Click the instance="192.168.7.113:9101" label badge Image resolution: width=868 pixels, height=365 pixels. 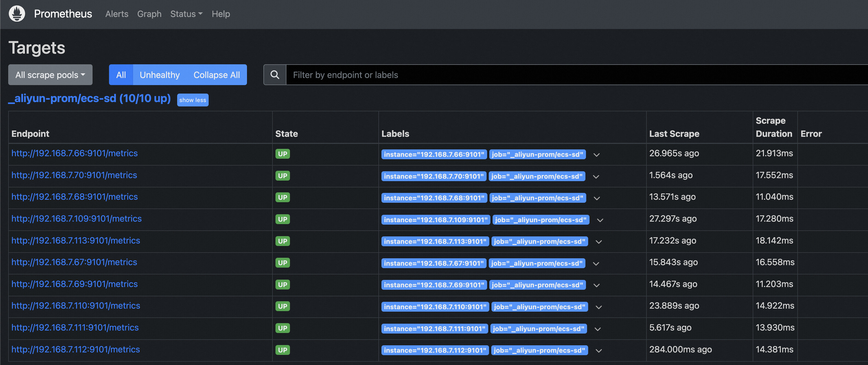click(x=435, y=242)
